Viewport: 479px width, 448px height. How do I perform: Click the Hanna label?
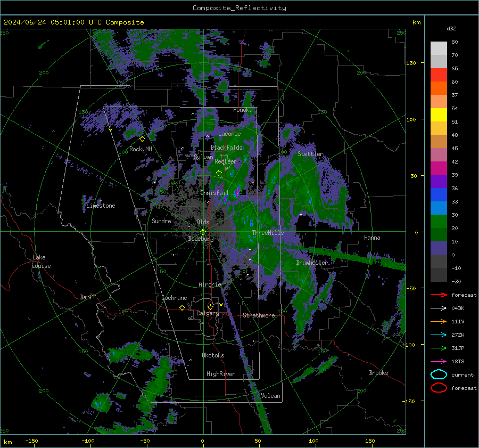click(x=372, y=237)
